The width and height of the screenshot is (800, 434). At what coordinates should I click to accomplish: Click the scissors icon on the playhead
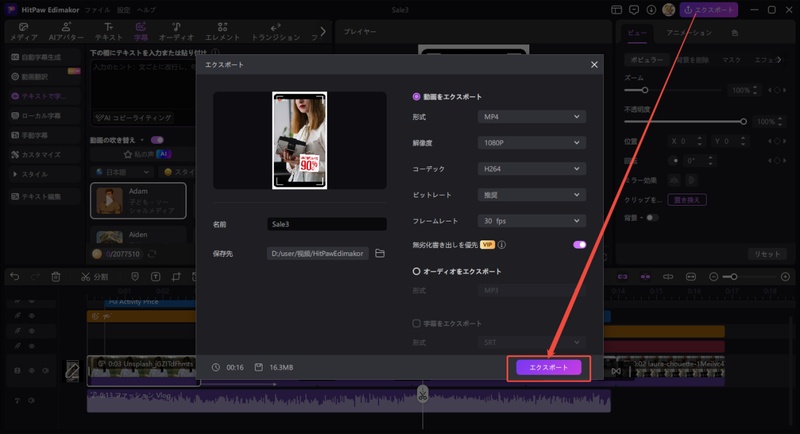click(x=422, y=394)
